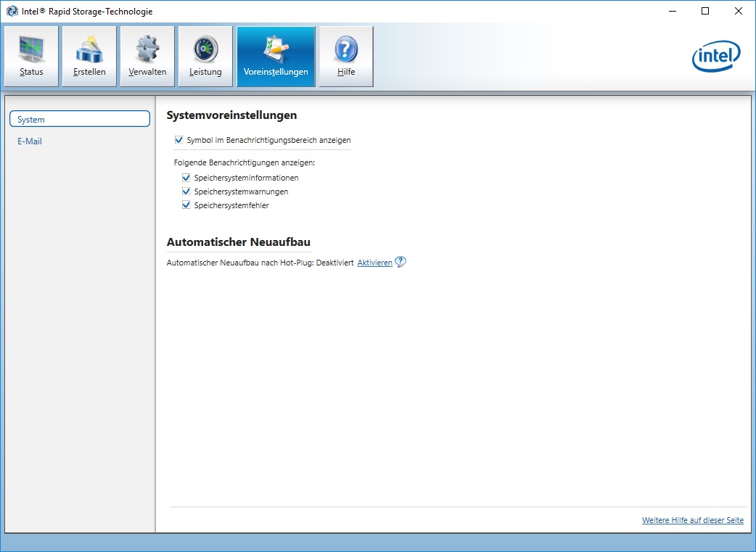The width and height of the screenshot is (756, 552).
Task: Open the Verwalten toolbar page
Action: click(x=147, y=57)
